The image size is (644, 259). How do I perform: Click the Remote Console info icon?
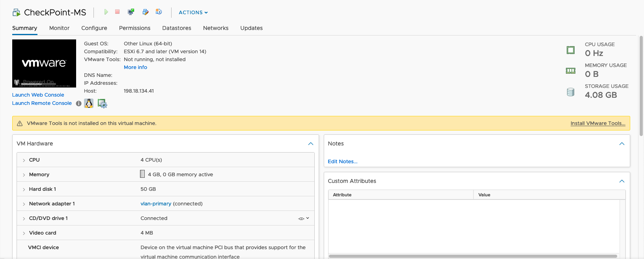pyautogui.click(x=79, y=104)
